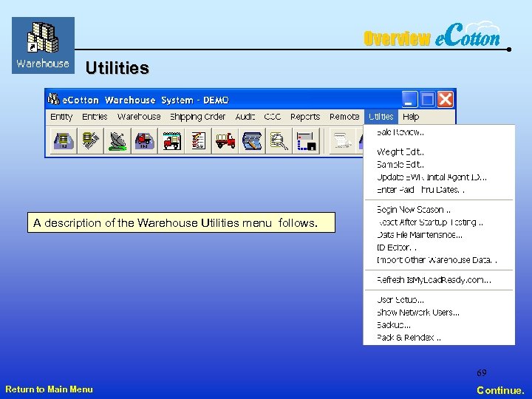
Task: Open the truck calendar schedule icon
Action: coord(171,141)
